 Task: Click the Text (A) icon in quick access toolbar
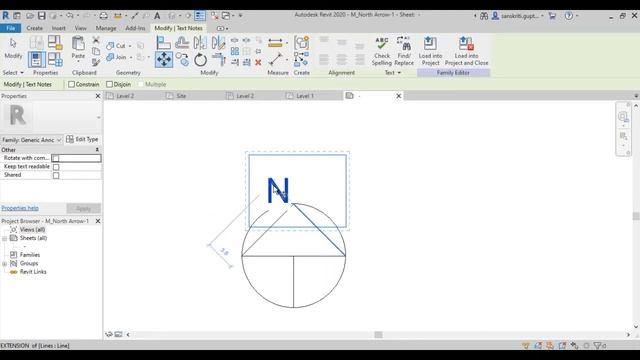[x=157, y=16]
